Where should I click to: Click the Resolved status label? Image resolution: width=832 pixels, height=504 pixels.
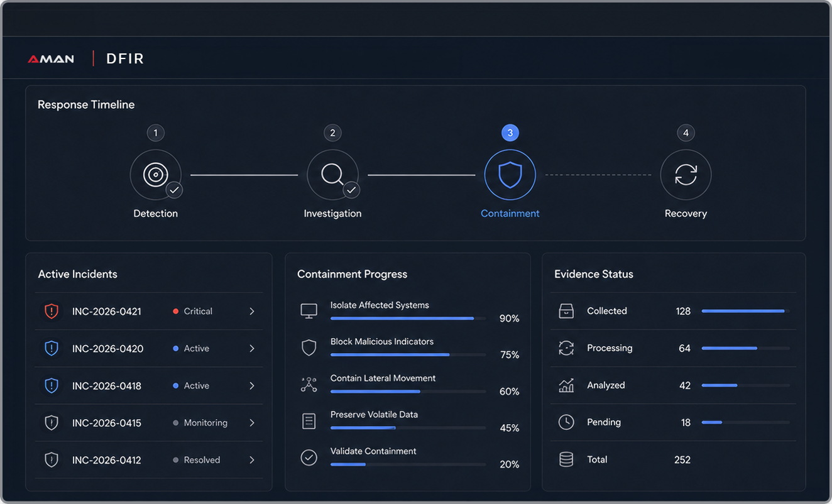pyautogui.click(x=202, y=460)
